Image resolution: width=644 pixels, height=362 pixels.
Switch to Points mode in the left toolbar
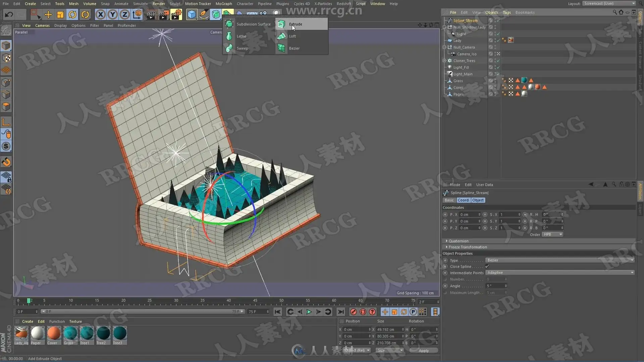tap(6, 82)
